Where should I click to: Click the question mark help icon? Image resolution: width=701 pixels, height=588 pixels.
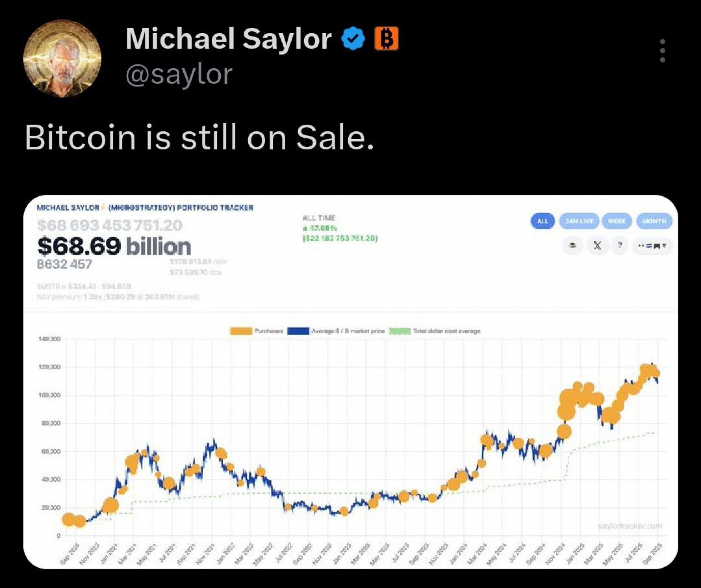[620, 245]
